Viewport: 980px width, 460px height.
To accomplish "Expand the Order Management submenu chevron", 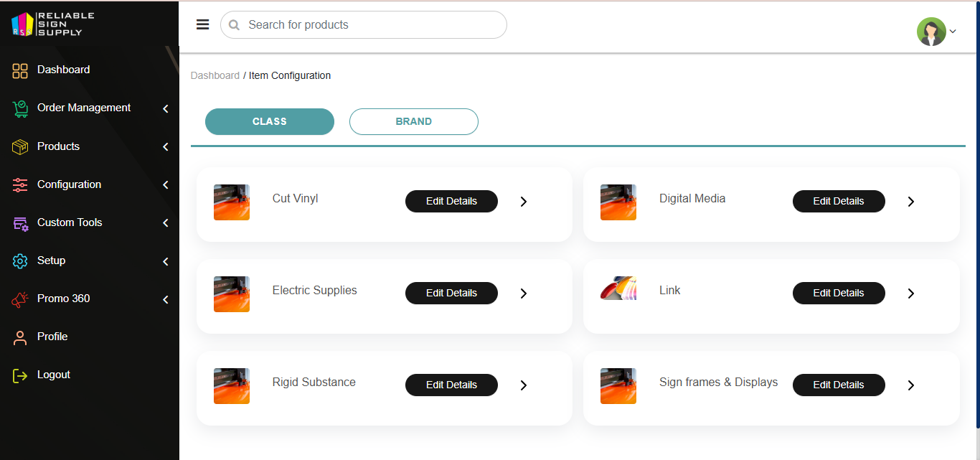I will pyautogui.click(x=166, y=109).
